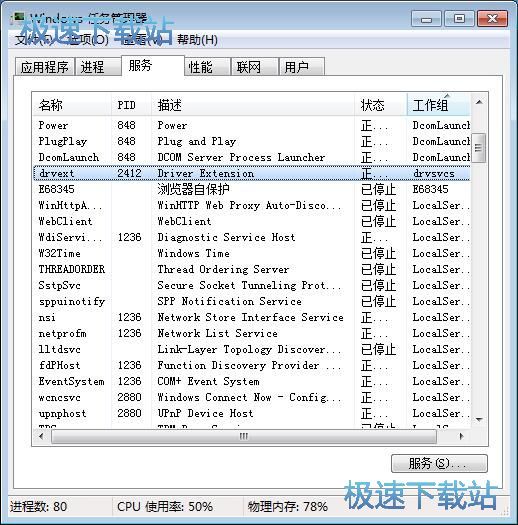
Task: Click the Windows Time description
Action: coord(194,253)
